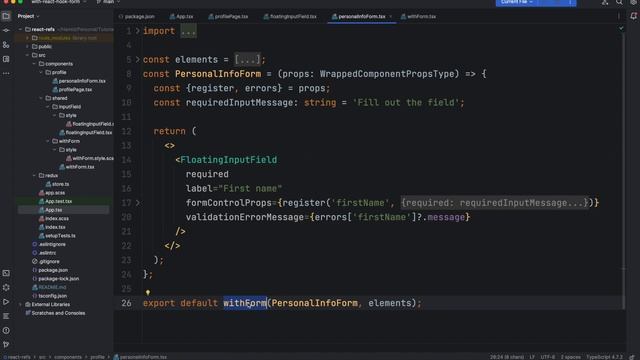Click the UTF-8 encoding status widget
Image resolution: width=640 pixels, height=360 pixels.
(547, 357)
